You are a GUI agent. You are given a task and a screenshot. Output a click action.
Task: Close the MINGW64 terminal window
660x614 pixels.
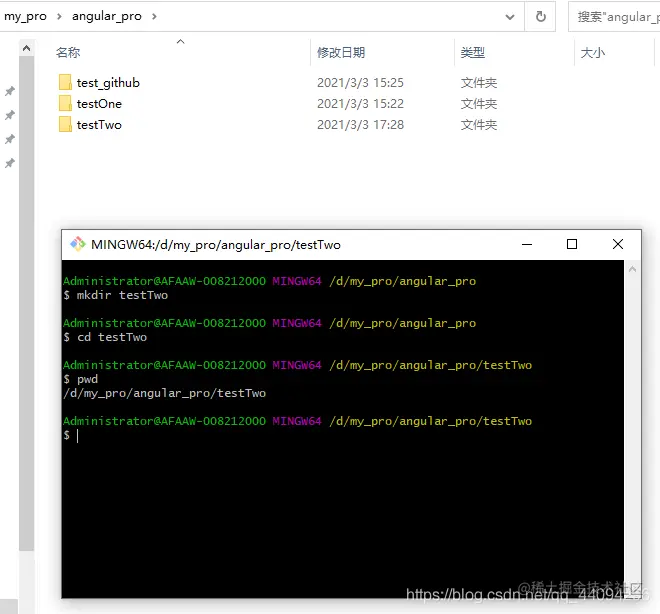(x=618, y=244)
